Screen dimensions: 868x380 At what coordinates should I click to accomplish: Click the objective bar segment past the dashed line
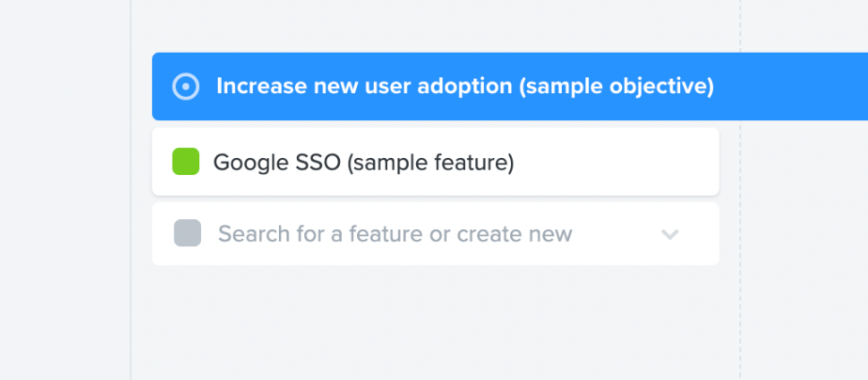coord(804,87)
